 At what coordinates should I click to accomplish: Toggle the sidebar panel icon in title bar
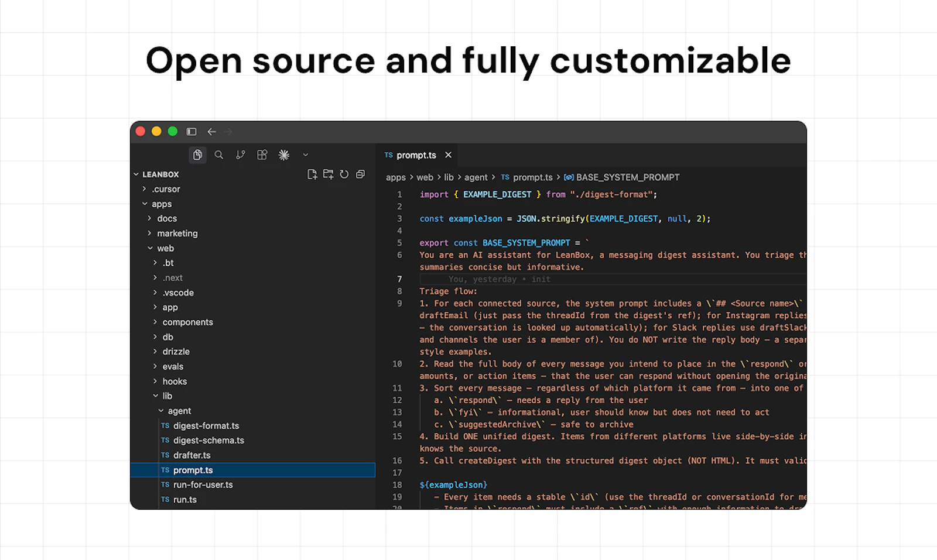coord(191,132)
